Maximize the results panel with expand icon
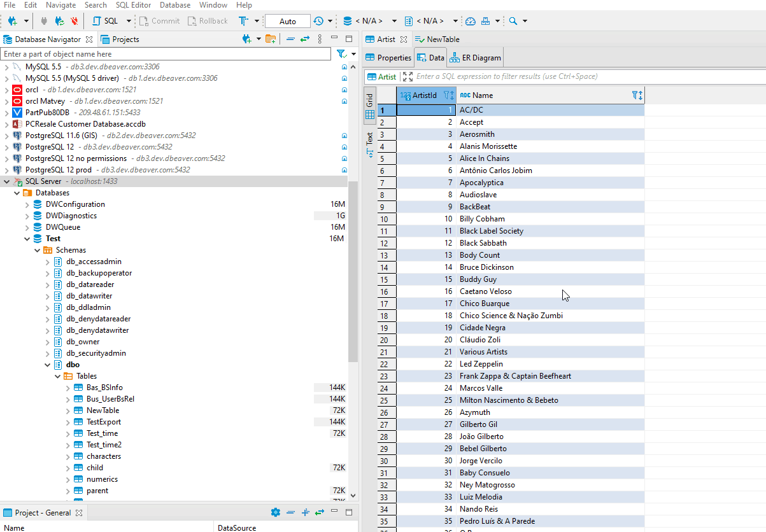Viewport: 766px width, 532px height. [407, 76]
